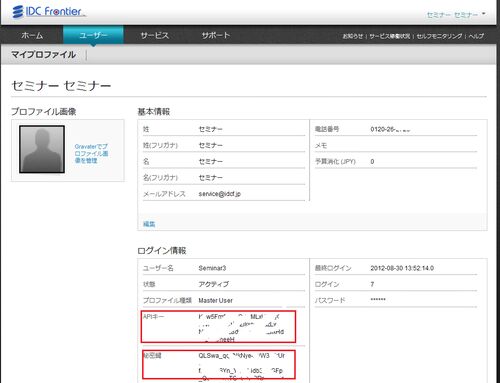Screen dimensions: 500x383
Task: Click the IDC Frontier logo
Action: [x=49, y=12]
